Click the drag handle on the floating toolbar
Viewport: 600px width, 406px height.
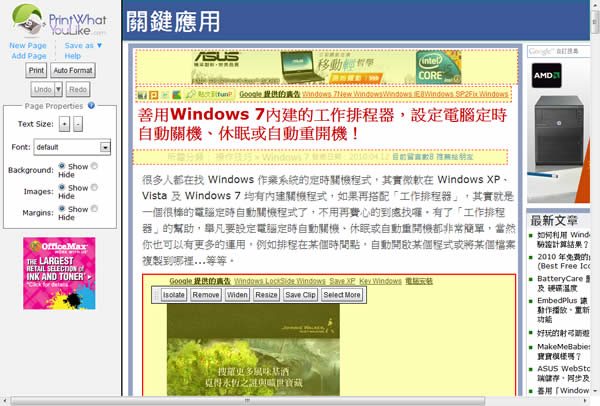[154, 295]
